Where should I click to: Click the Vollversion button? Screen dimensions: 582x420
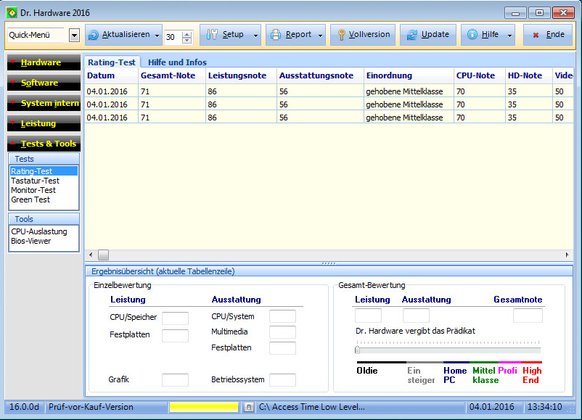point(363,35)
